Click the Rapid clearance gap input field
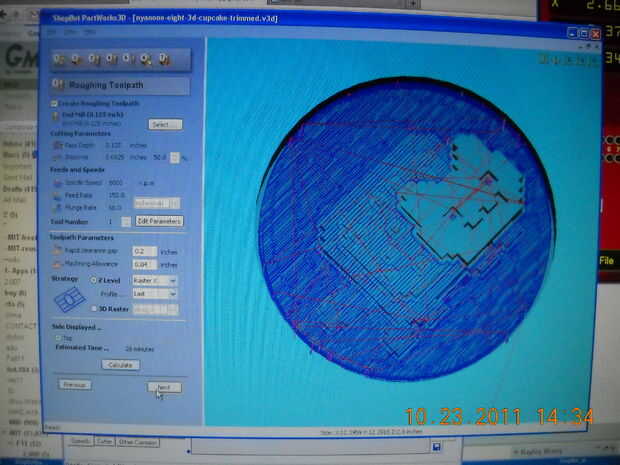620x465 pixels. click(144, 251)
